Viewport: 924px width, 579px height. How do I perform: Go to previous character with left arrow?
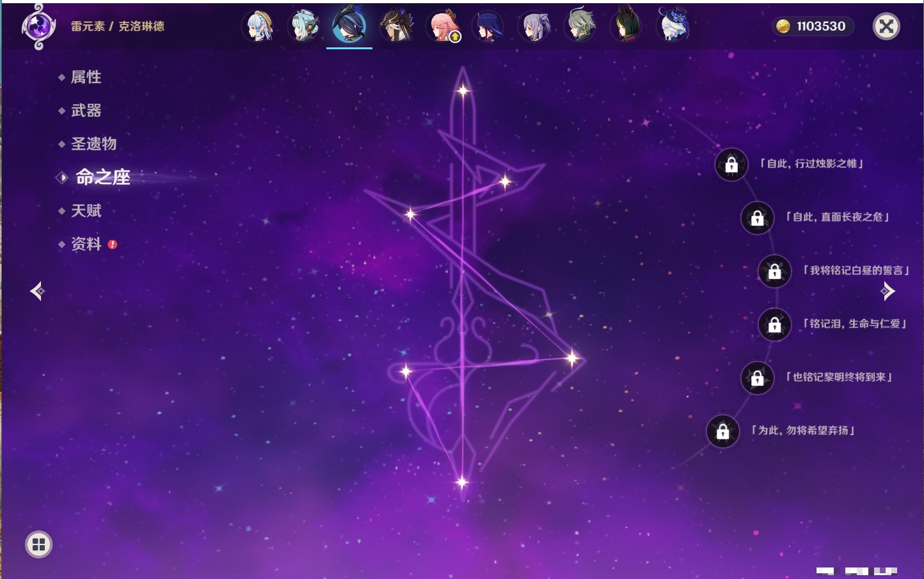pyautogui.click(x=37, y=291)
